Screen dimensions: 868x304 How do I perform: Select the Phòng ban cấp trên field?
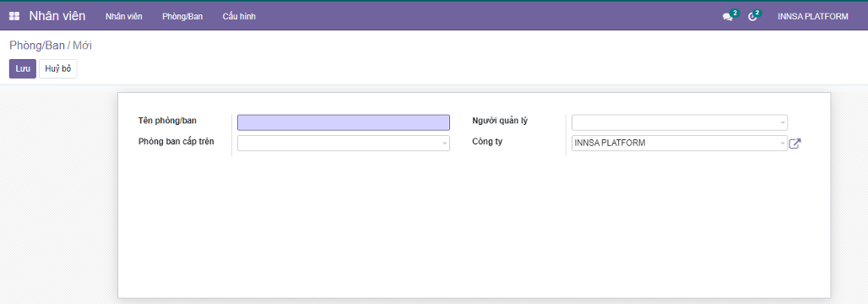pyautogui.click(x=343, y=144)
